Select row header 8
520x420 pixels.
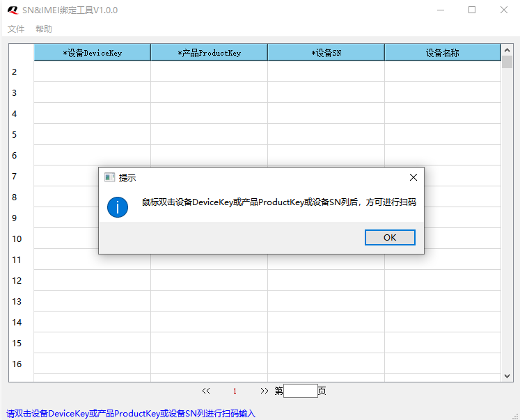click(21, 197)
